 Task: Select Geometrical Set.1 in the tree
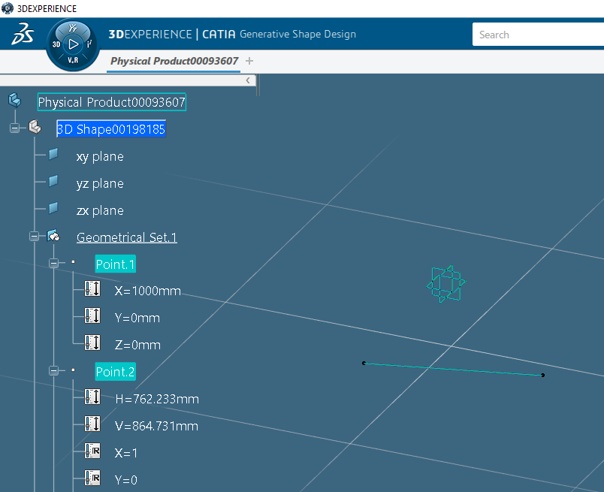pyautogui.click(x=126, y=237)
